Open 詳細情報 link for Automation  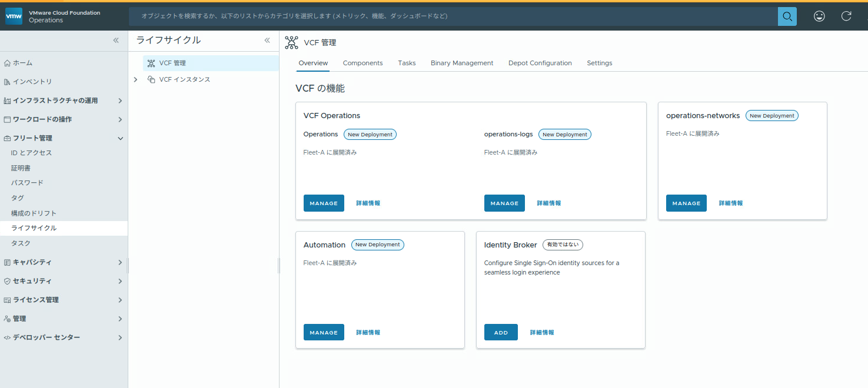(368, 333)
